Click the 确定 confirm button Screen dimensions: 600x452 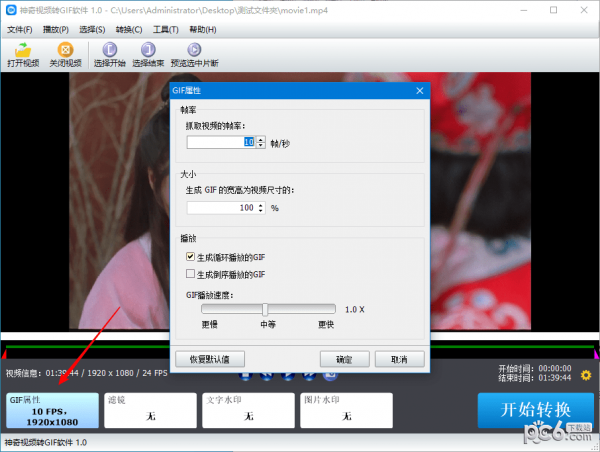pos(344,359)
